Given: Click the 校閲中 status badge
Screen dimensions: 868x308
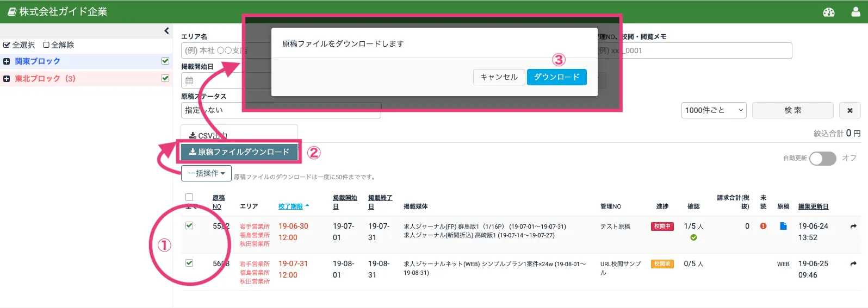Looking at the screenshot, I should [x=662, y=227].
